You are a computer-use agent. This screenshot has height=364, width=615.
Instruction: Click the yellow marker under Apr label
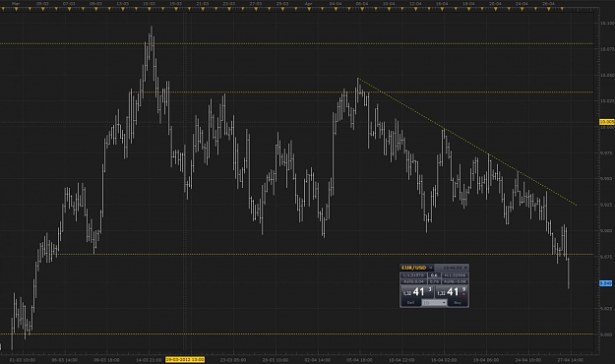click(309, 9)
